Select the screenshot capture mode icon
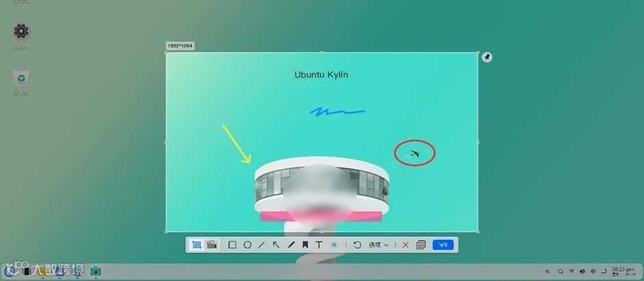Screen dimensions: 644x281 coord(197,245)
